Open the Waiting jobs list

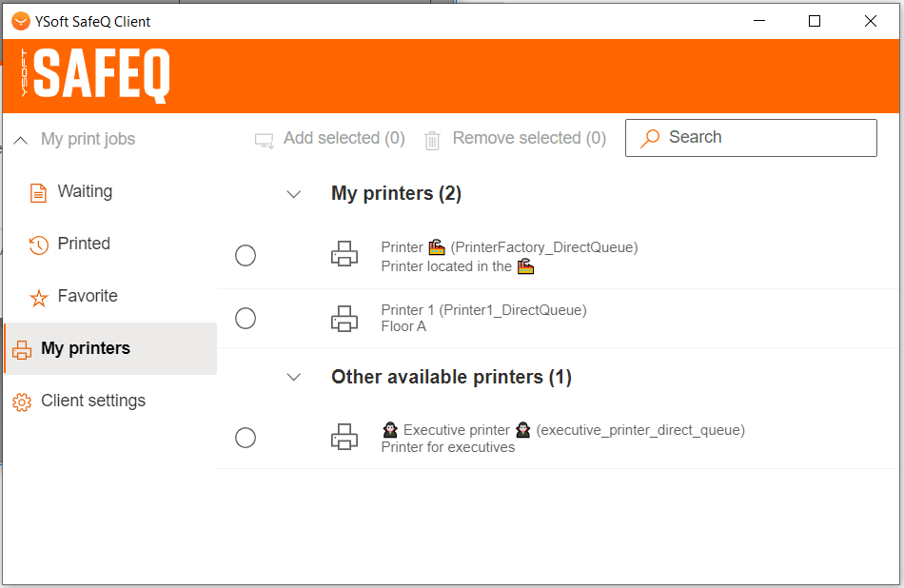coord(85,191)
